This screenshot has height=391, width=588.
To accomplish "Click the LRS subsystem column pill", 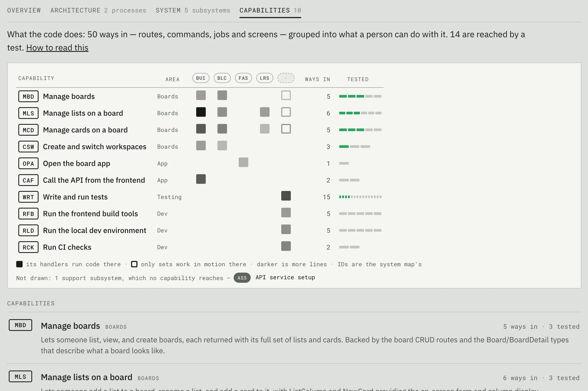I will pos(264,78).
